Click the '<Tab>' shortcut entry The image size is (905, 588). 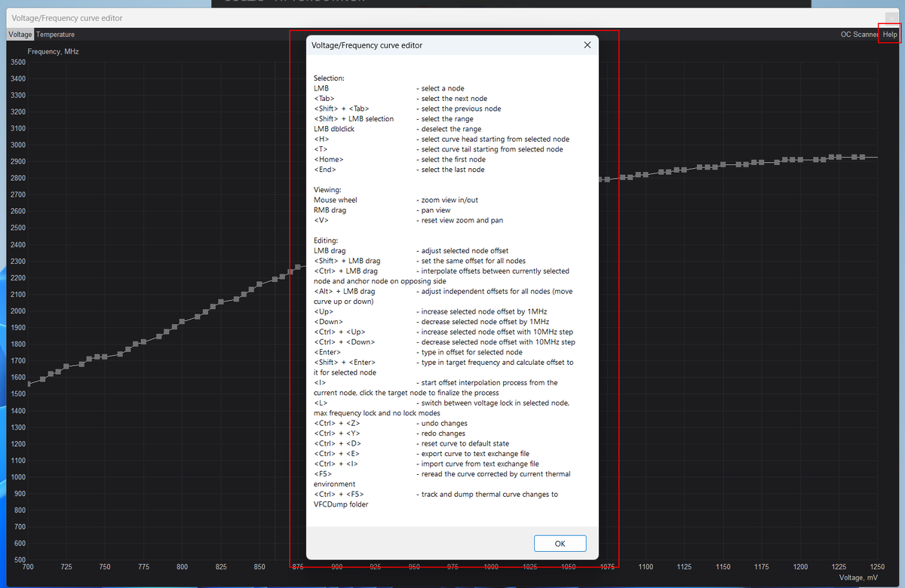pos(324,99)
